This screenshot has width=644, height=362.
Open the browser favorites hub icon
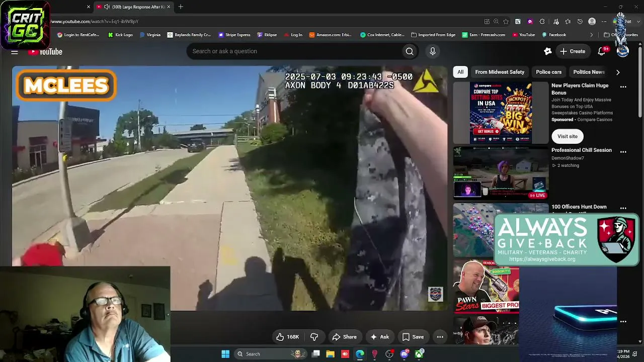(x=568, y=22)
